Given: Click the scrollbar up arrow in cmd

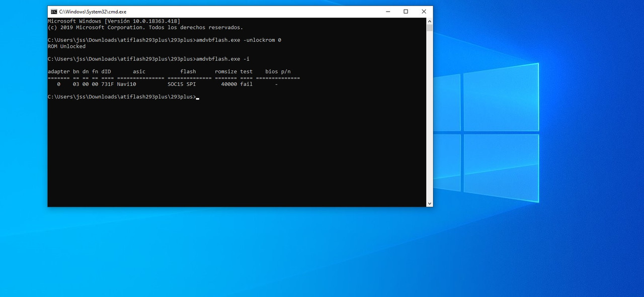Looking at the screenshot, I should click(x=429, y=21).
